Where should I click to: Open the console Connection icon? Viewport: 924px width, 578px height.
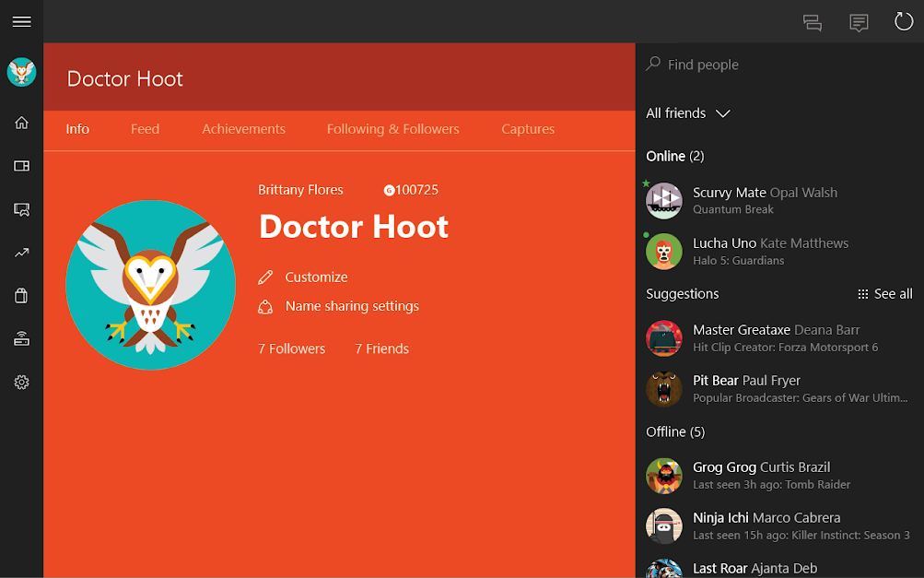(21, 338)
